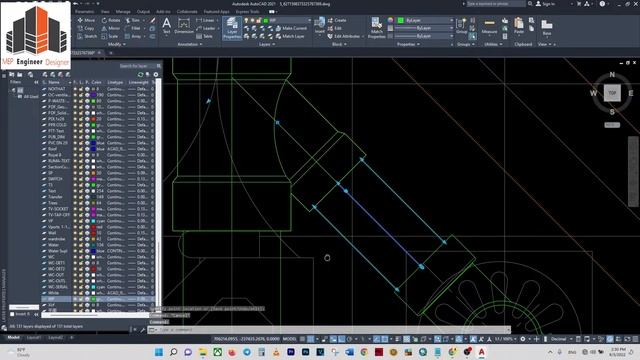Select the Trim tool
This screenshot has height=360, width=640.
[133, 20]
